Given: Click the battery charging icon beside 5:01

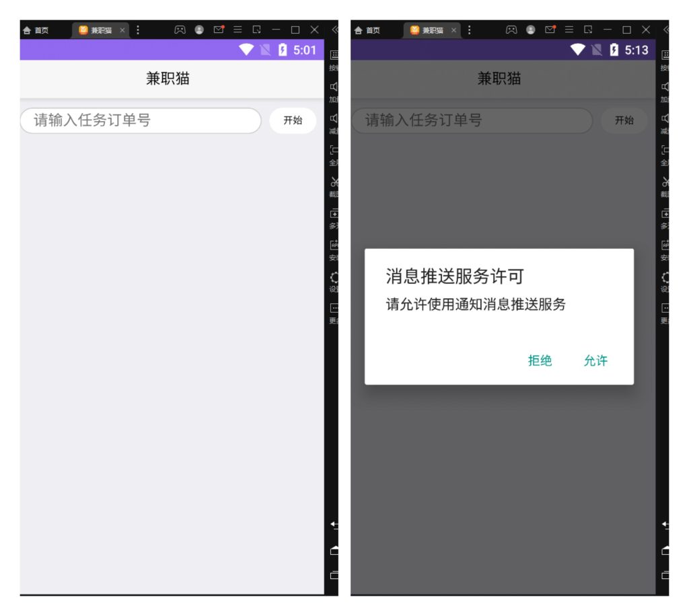Looking at the screenshot, I should (283, 50).
